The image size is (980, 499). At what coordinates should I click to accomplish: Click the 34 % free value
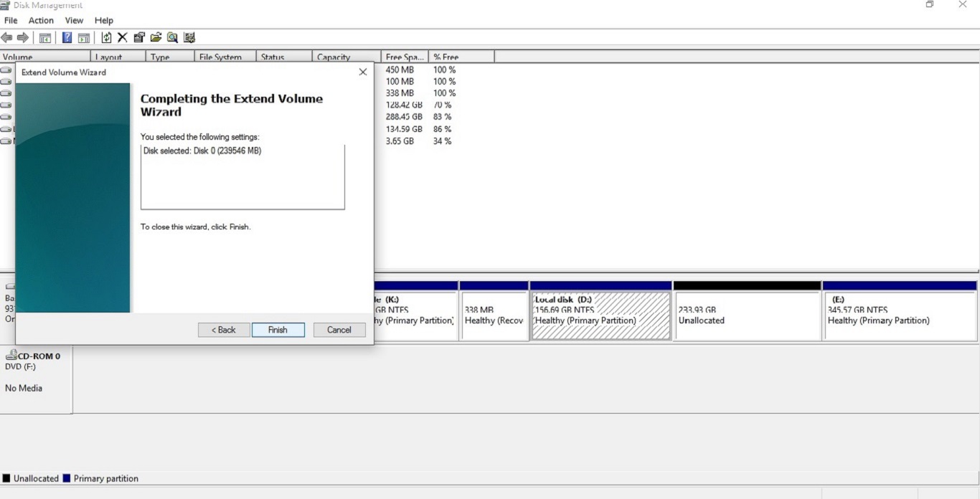(x=442, y=141)
